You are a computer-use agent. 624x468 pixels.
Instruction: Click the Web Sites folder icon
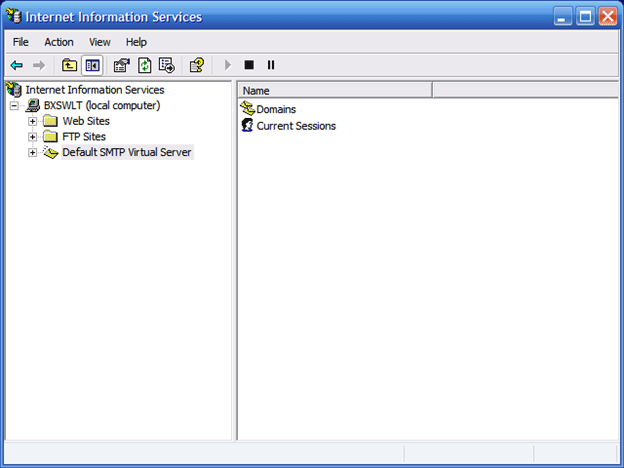click(51, 121)
